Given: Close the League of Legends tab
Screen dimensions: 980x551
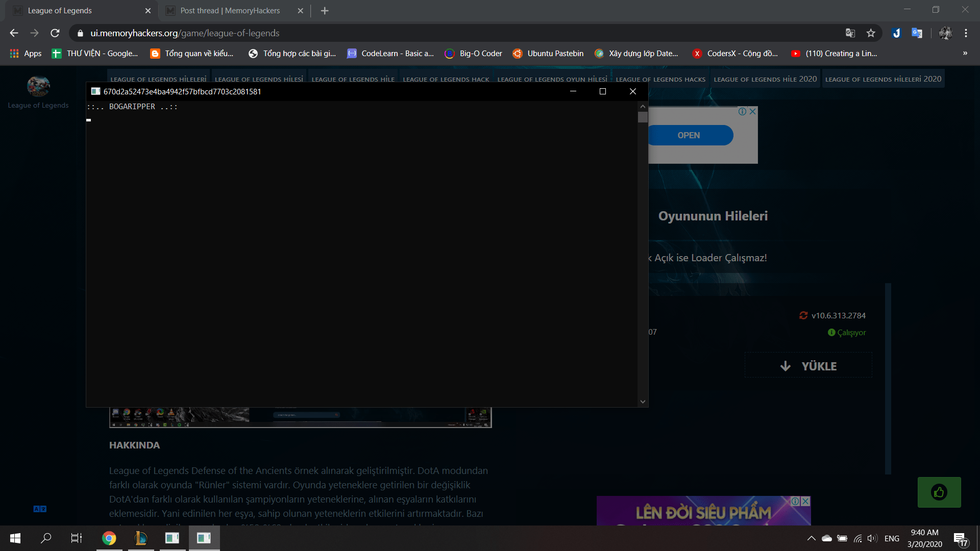Looking at the screenshot, I should pos(148,11).
